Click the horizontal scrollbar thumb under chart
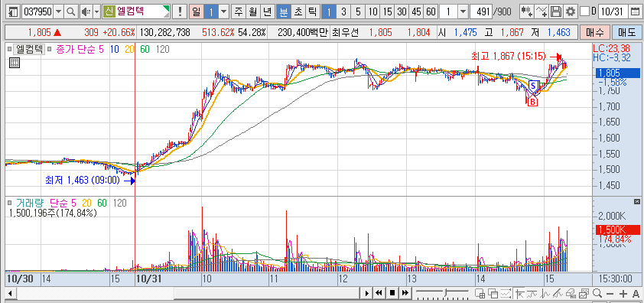This screenshot has height=303, width=644. tap(267, 294)
